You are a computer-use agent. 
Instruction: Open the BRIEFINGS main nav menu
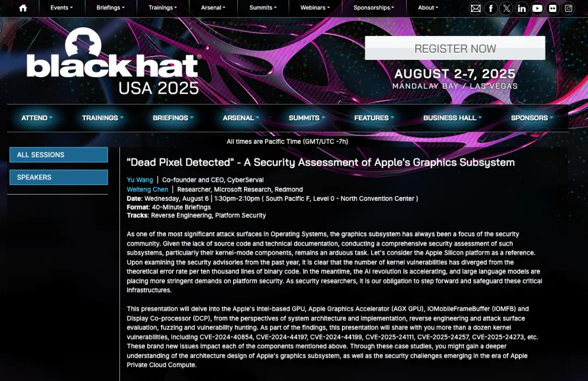tap(173, 118)
